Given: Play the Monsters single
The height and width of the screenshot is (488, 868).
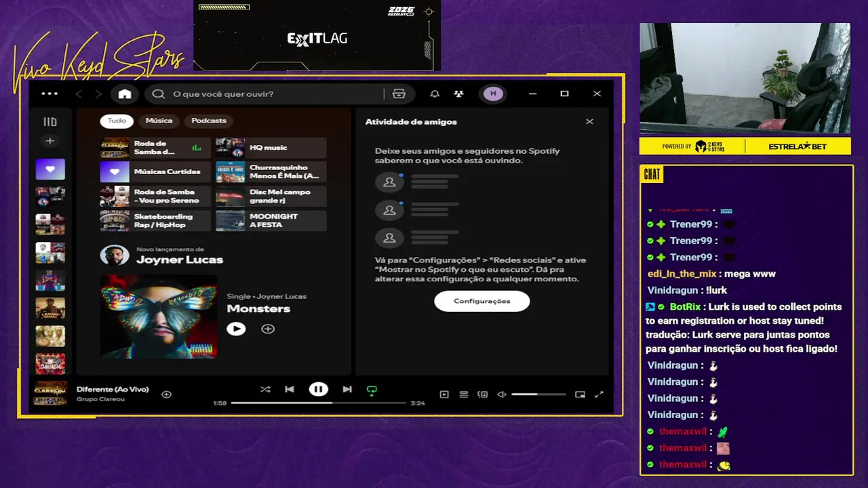Looking at the screenshot, I should click(236, 329).
